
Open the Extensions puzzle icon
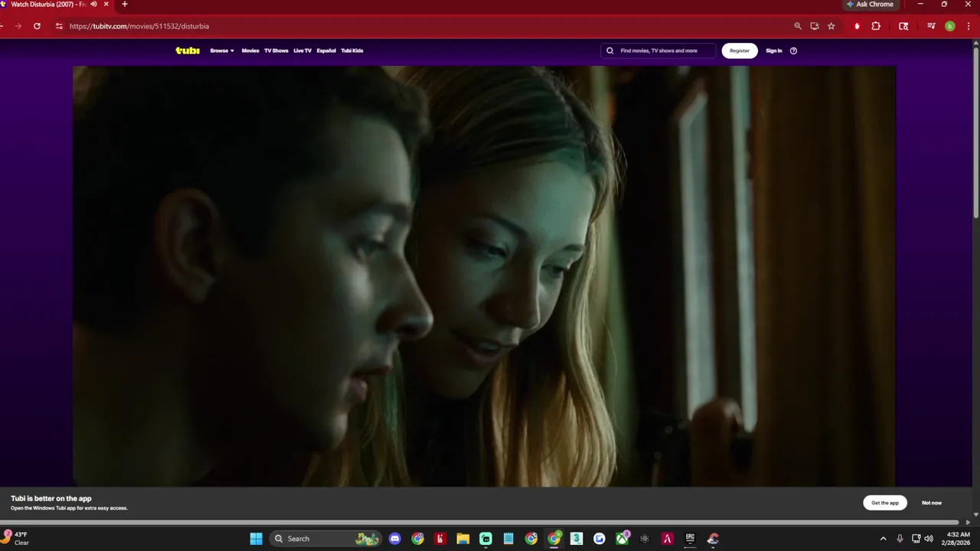[x=876, y=26]
